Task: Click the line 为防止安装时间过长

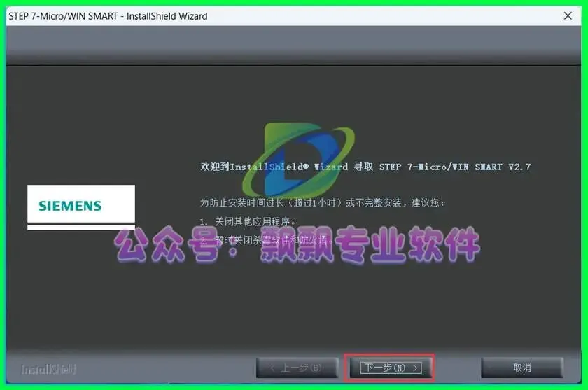Action: 322,203
